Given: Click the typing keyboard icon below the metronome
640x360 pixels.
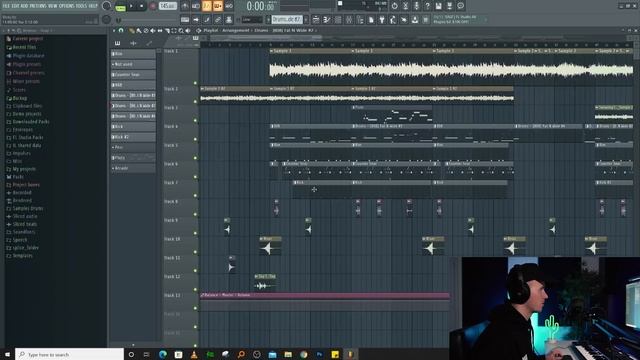Looking at the screenshot, I should tap(185, 20).
